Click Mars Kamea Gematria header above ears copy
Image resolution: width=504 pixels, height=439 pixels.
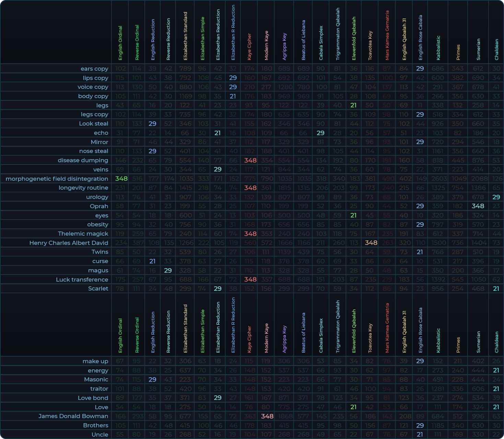387,35
